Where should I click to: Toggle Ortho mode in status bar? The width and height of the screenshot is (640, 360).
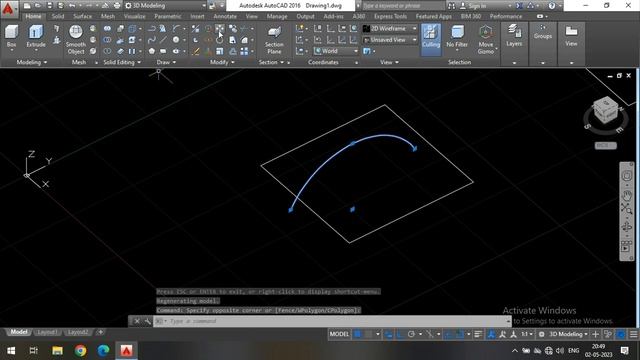coord(400,334)
